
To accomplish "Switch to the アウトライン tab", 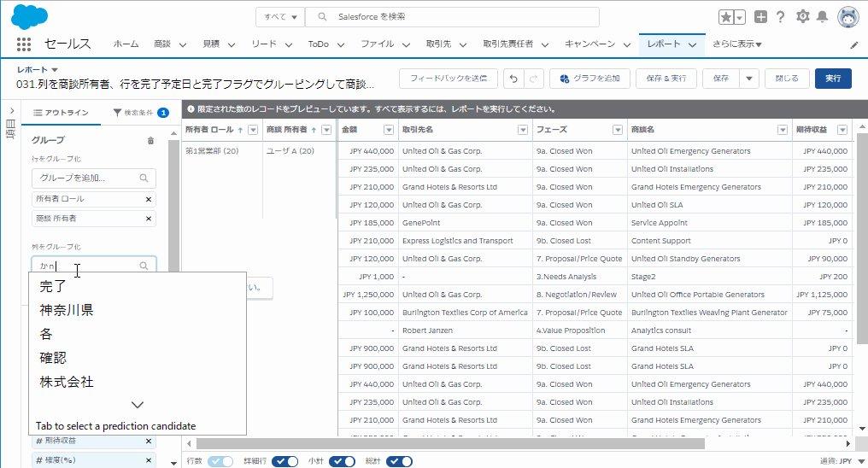I will 61,113.
